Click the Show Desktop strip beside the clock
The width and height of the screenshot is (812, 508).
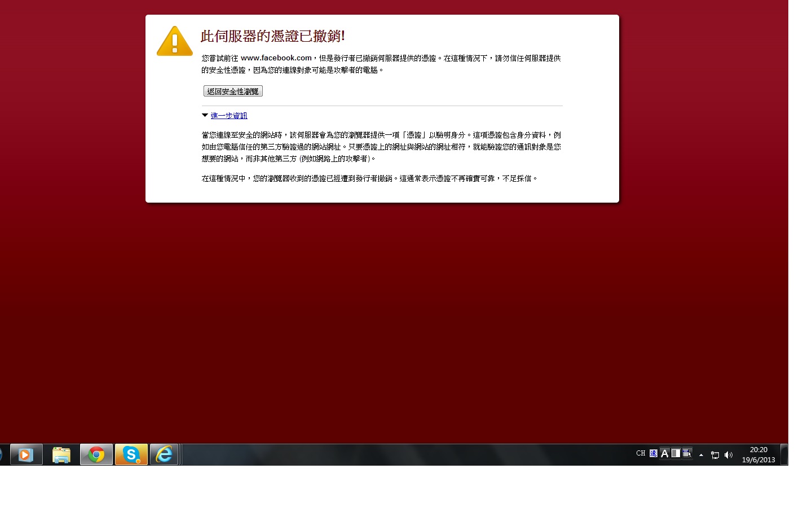click(x=784, y=454)
